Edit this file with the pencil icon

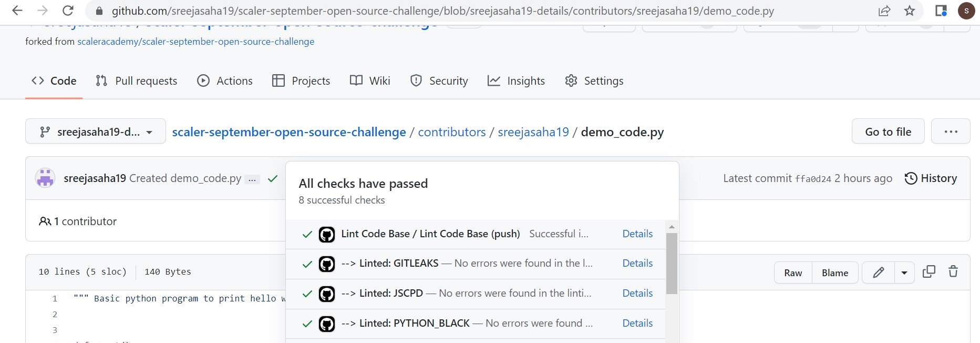[878, 273]
